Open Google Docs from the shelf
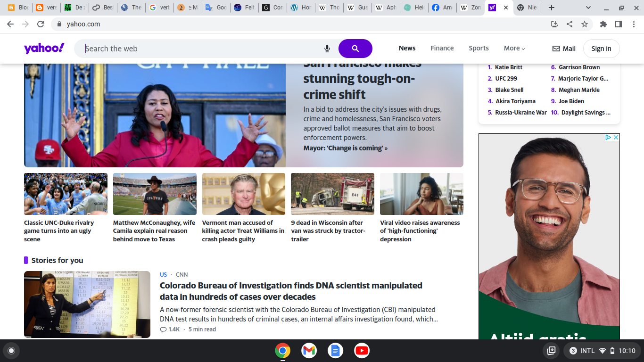This screenshot has width=644, height=362. 336,350
